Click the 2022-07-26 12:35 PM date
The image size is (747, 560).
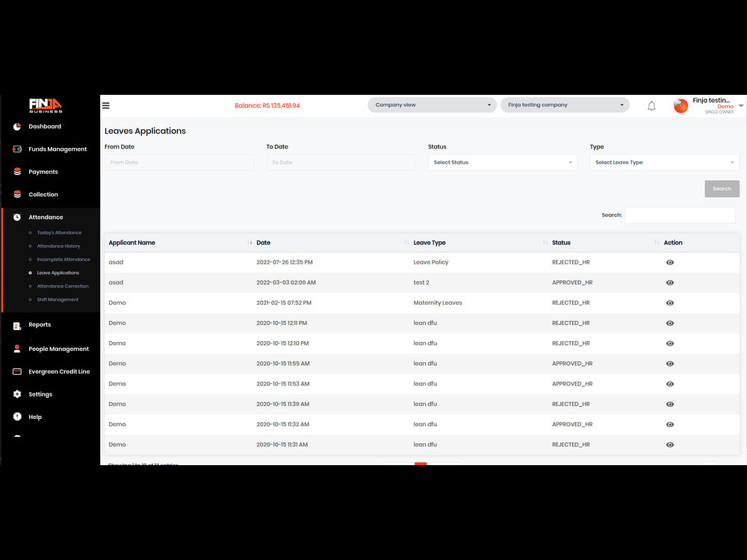pyautogui.click(x=285, y=262)
